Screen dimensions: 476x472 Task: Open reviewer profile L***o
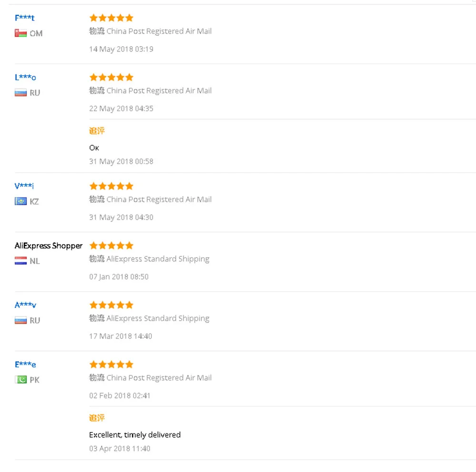(25, 78)
